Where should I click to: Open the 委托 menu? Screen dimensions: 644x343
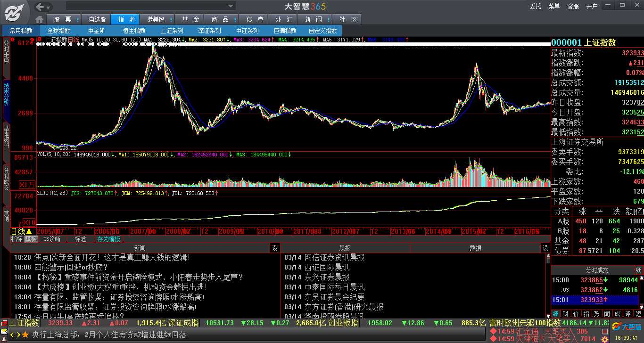point(535,6)
